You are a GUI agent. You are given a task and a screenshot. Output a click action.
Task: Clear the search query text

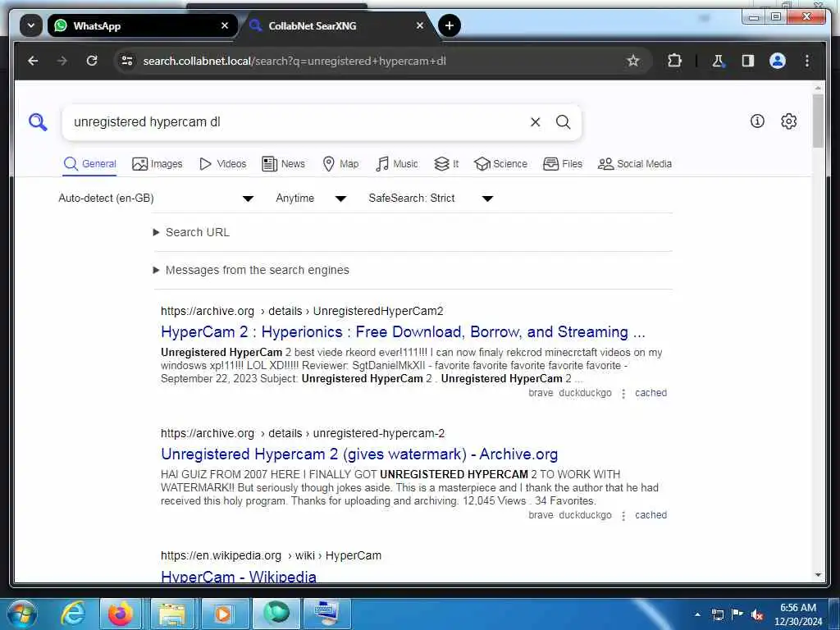(x=535, y=122)
